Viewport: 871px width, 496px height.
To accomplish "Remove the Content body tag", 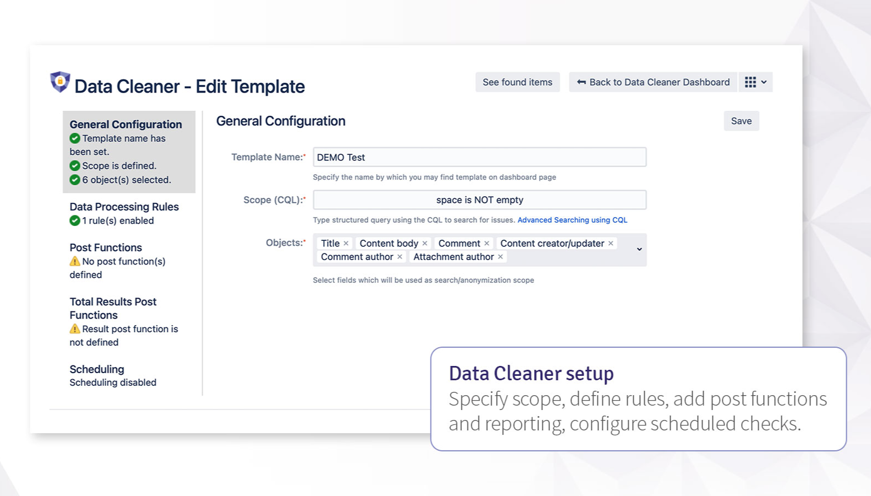I will pyautogui.click(x=425, y=244).
